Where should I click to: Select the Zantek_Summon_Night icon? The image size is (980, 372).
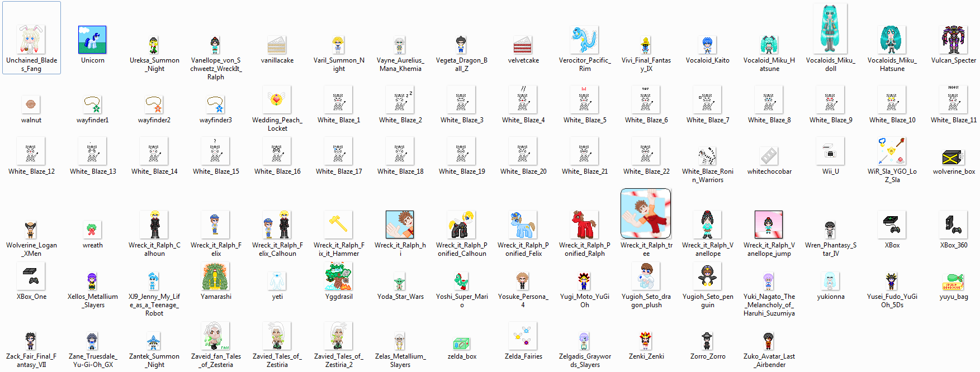coord(154,341)
